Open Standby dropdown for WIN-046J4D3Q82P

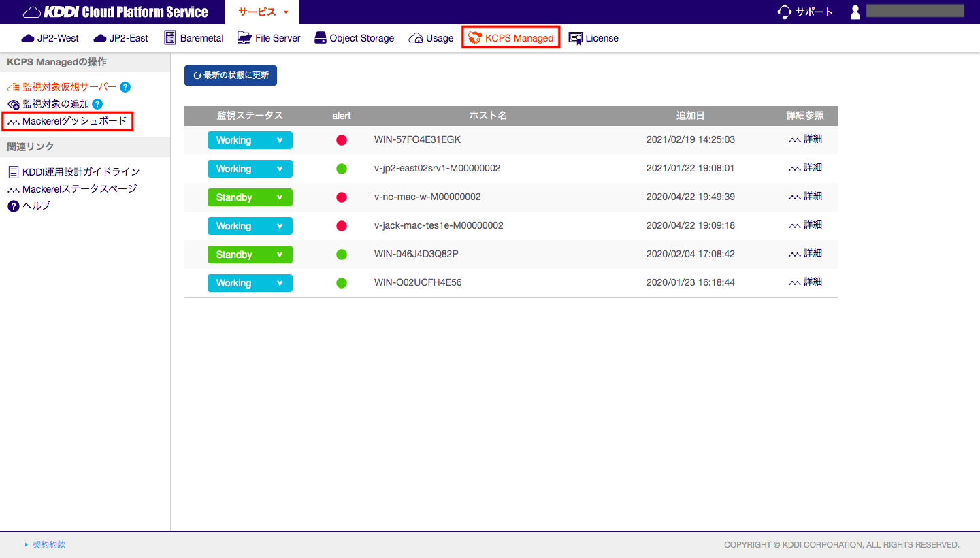tap(250, 255)
